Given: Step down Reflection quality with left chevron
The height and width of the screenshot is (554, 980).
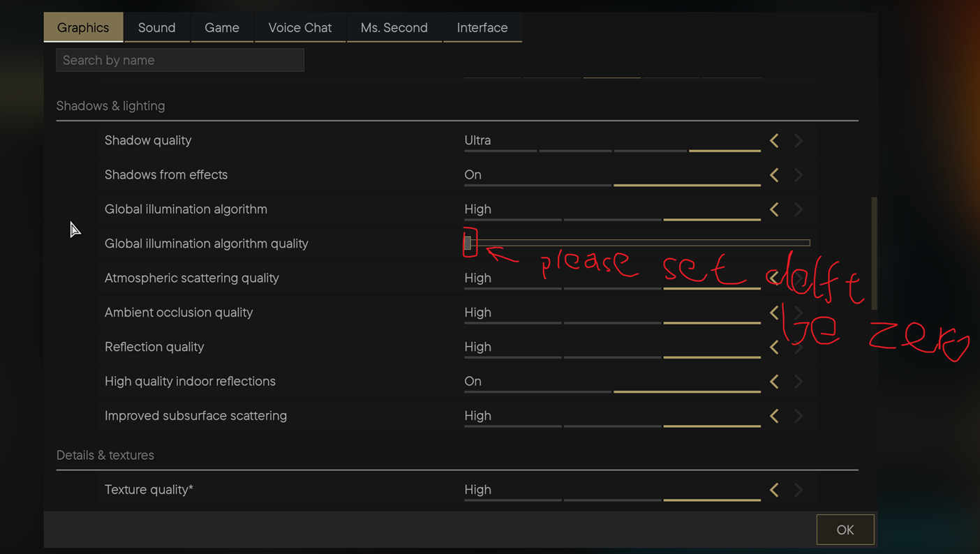Looking at the screenshot, I should point(773,347).
